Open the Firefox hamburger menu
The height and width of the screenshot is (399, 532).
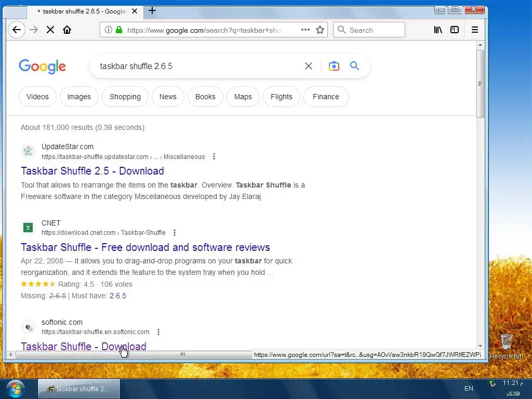[475, 30]
